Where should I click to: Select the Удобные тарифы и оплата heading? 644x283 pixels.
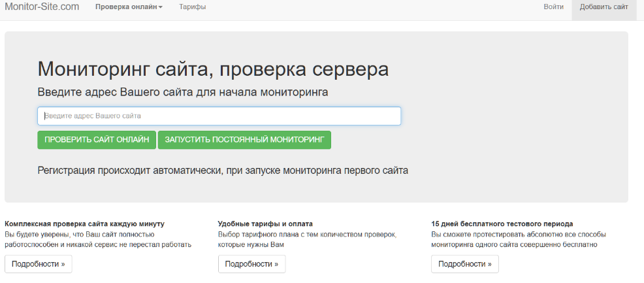[265, 224]
